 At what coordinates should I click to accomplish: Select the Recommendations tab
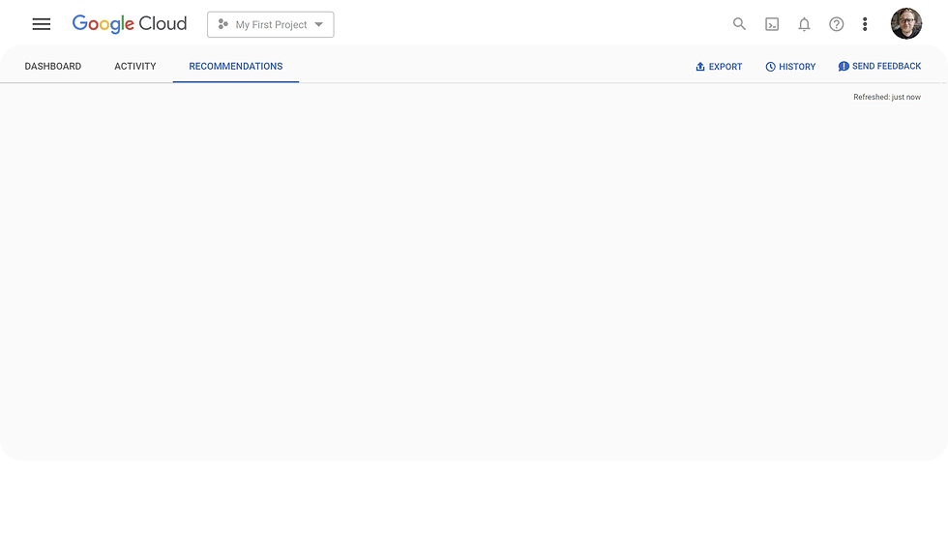click(236, 67)
